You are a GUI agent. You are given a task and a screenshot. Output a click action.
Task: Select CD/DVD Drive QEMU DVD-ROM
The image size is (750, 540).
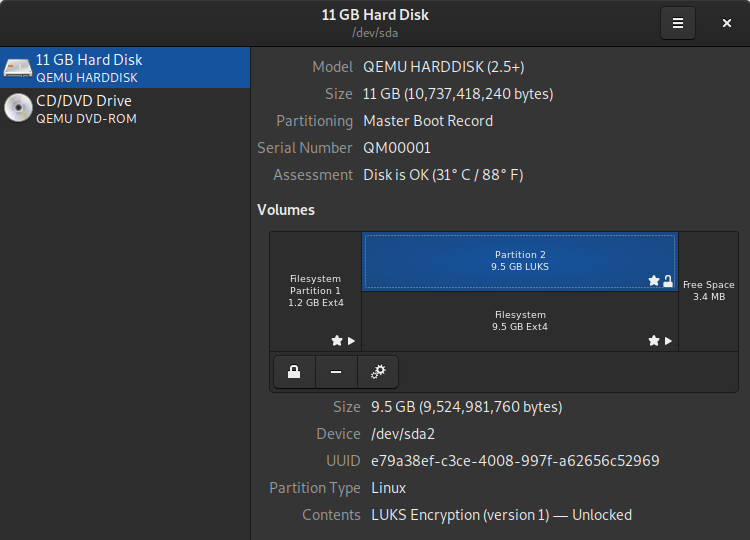[125, 109]
